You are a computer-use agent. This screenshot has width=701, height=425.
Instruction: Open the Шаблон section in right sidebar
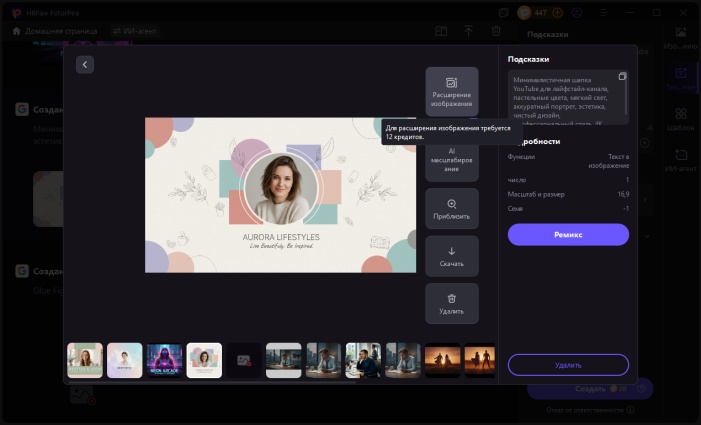click(x=680, y=119)
